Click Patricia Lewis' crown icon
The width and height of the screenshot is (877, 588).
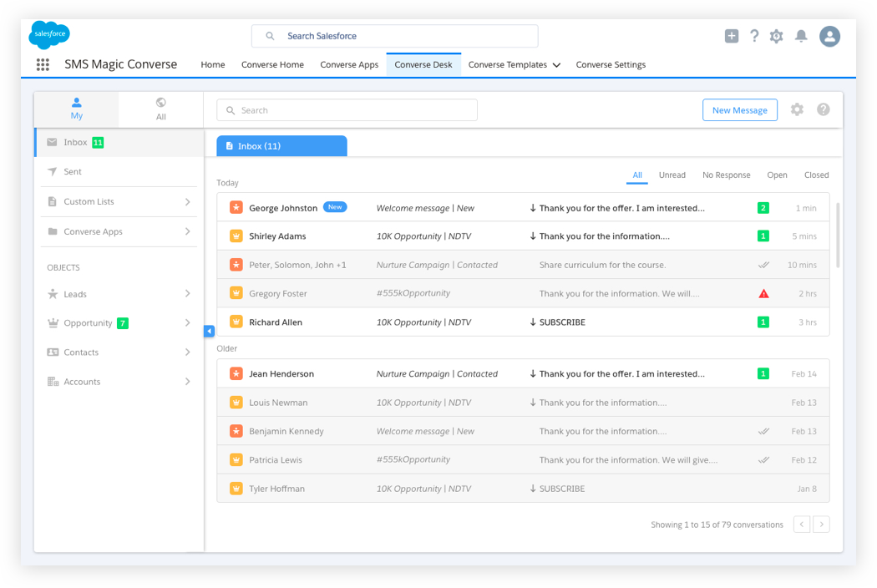coord(236,460)
